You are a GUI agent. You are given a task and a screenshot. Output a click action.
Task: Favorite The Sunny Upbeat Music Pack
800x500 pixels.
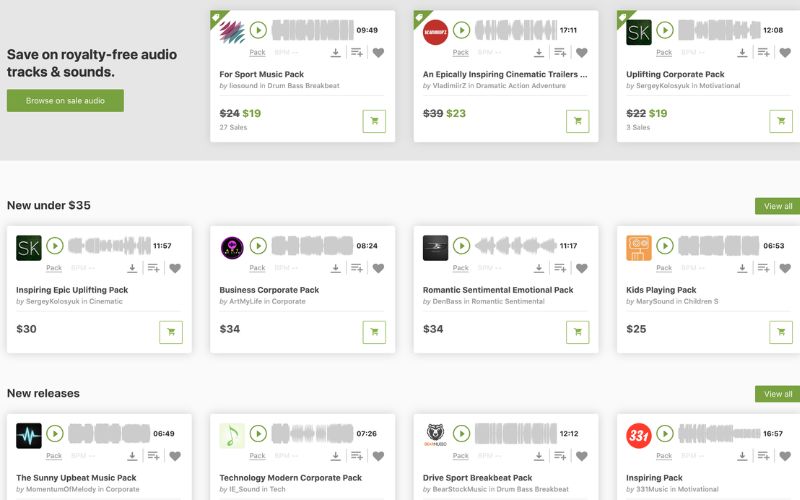(174, 456)
